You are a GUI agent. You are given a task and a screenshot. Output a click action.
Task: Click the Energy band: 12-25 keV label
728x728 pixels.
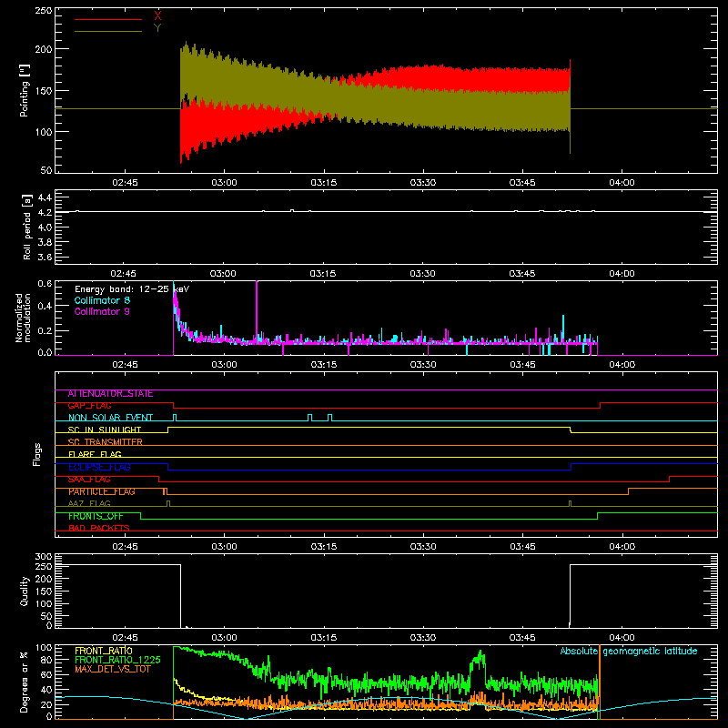(x=132, y=289)
